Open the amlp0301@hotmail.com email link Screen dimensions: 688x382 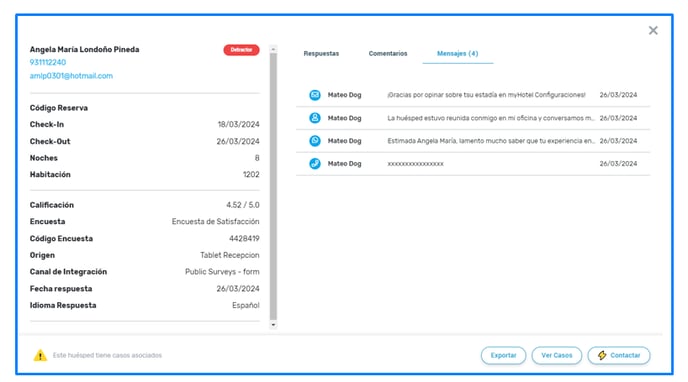pyautogui.click(x=71, y=76)
